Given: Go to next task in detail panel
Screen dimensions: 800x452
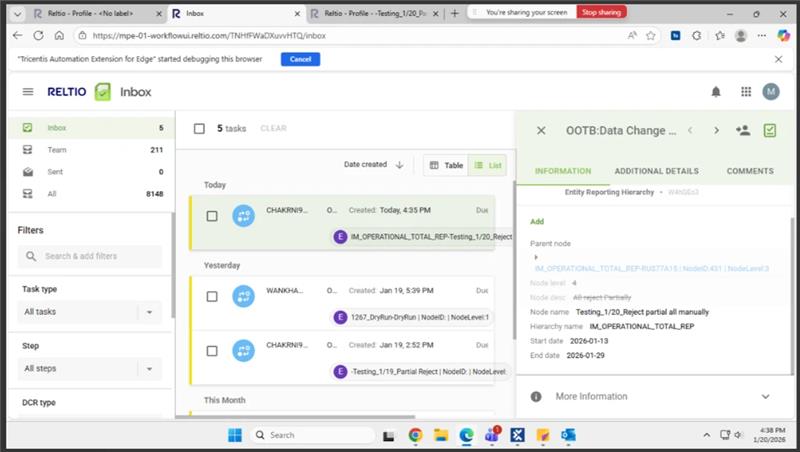Looking at the screenshot, I should click(716, 131).
